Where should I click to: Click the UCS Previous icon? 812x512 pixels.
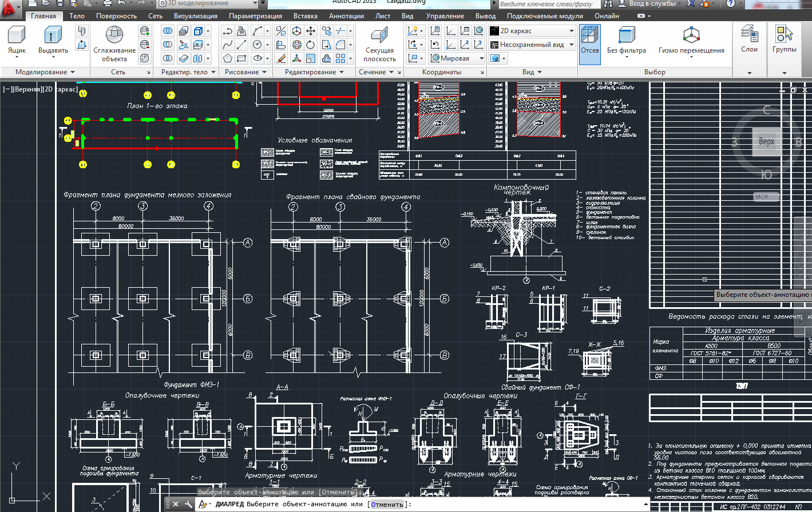pyautogui.click(x=435, y=44)
